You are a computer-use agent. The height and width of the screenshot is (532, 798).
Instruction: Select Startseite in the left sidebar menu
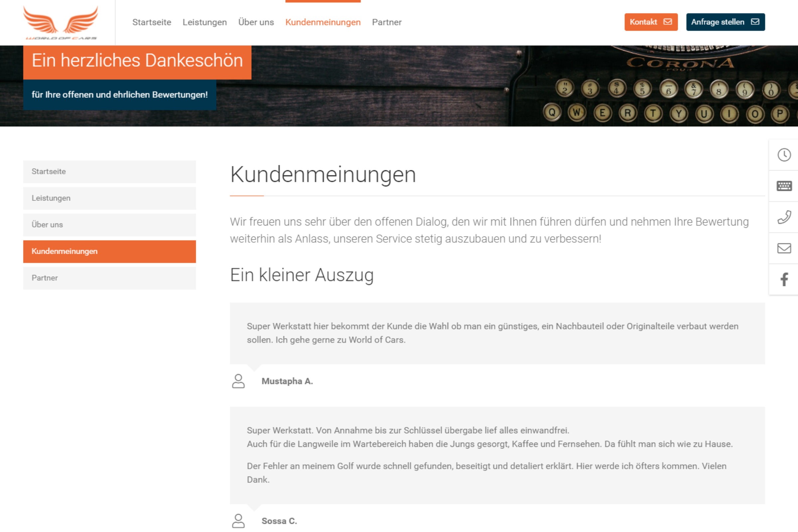109,172
